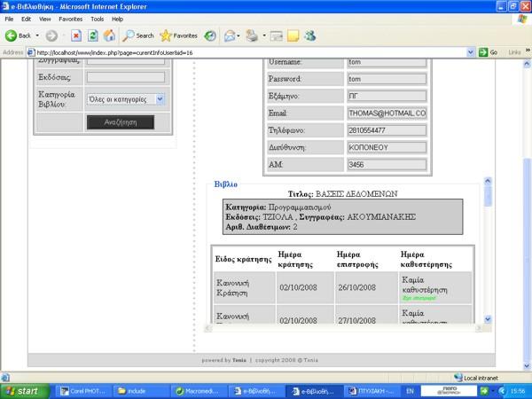The width and height of the screenshot is (532, 399).
Task: Click the page icon in status bar
Action: pos(5,378)
